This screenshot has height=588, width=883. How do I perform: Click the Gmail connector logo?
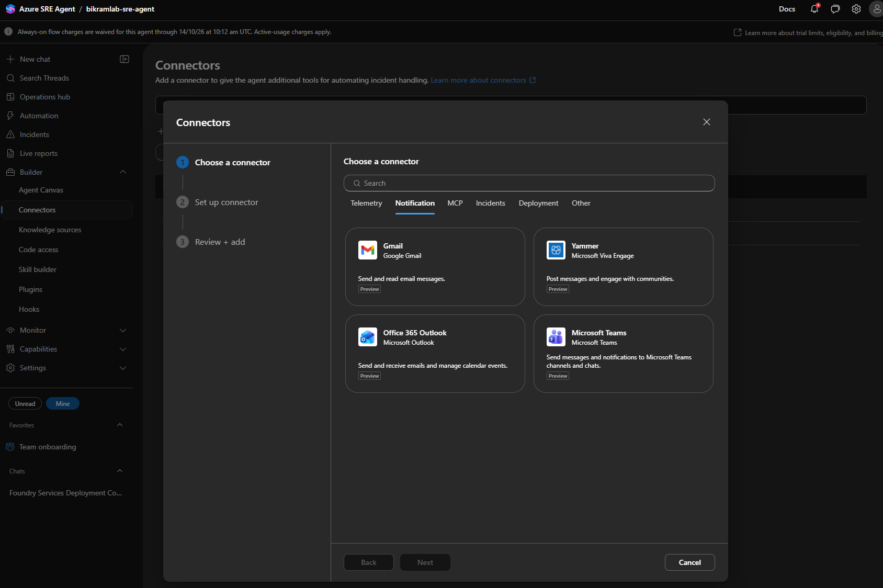[368, 250]
